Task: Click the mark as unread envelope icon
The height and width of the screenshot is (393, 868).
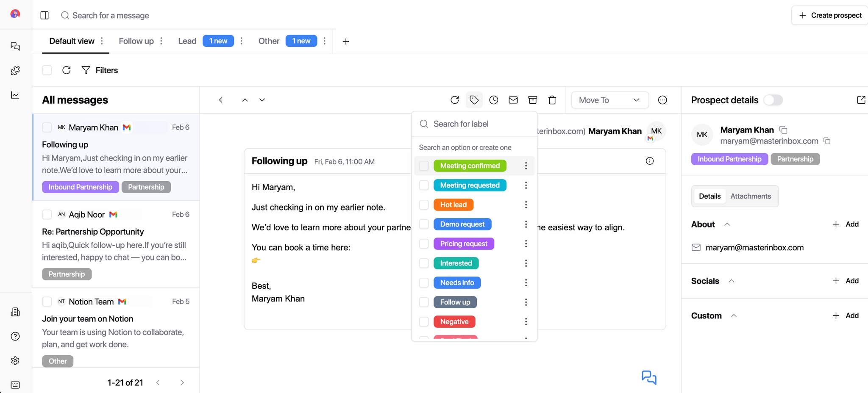Action: (513, 100)
